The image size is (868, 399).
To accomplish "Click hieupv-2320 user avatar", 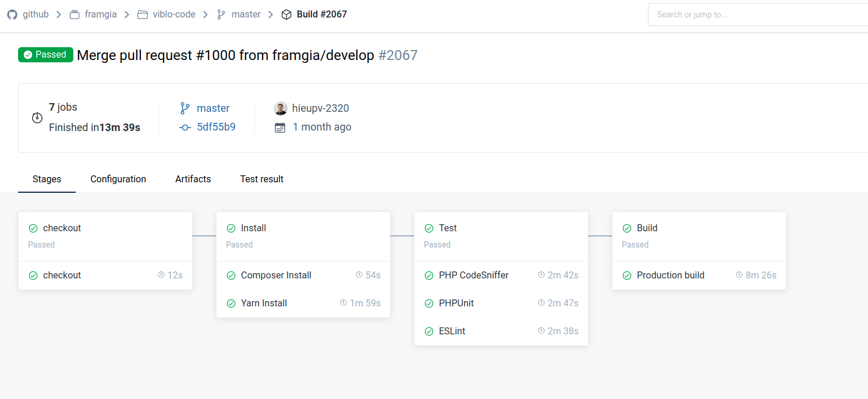I will (281, 108).
